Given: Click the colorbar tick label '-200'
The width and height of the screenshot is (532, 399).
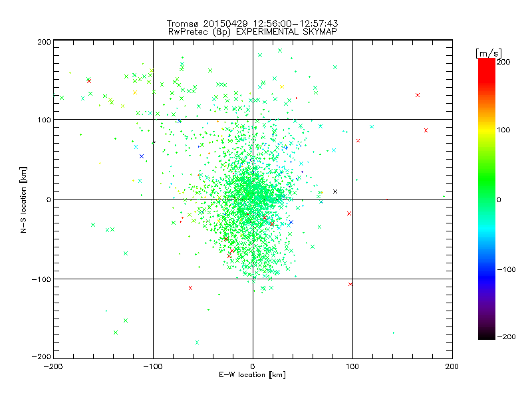Looking at the screenshot, I should [x=506, y=336].
